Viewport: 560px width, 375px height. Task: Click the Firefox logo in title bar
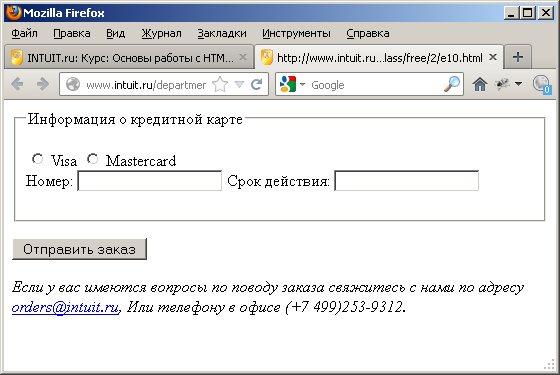pos(14,13)
